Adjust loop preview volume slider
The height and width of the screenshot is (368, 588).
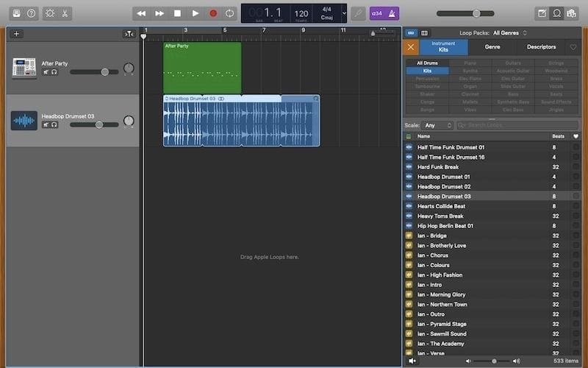(x=494, y=361)
